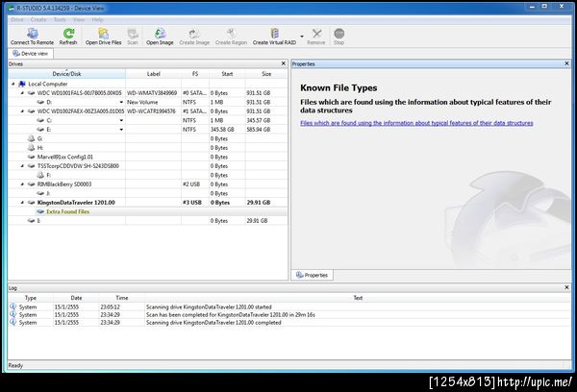Click the WD-WMATV3849969 label cell
577x392 pixels.
pos(152,93)
